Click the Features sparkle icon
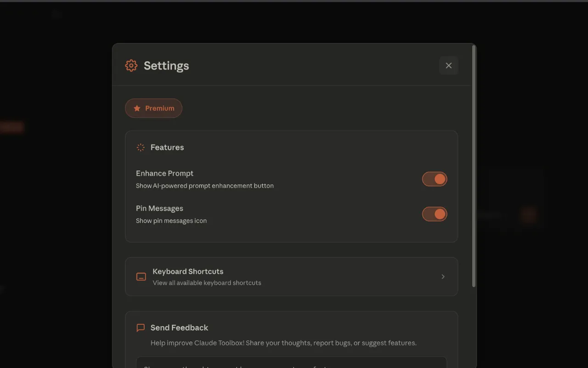The height and width of the screenshot is (368, 588). (x=141, y=148)
